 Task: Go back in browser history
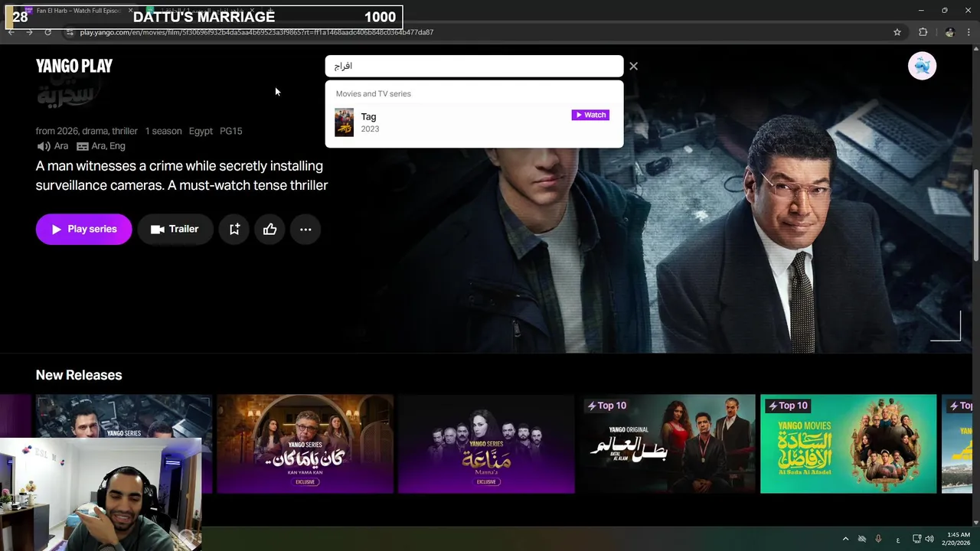click(11, 32)
